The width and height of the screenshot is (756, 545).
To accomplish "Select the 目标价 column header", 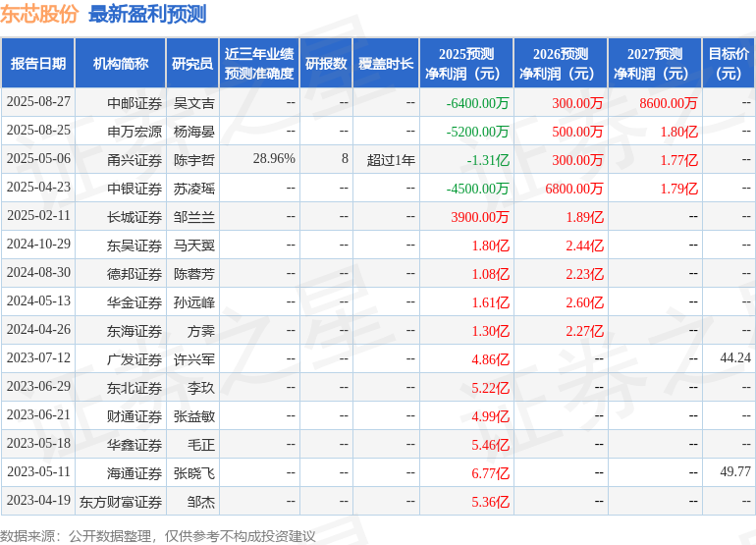I will click(x=729, y=63).
